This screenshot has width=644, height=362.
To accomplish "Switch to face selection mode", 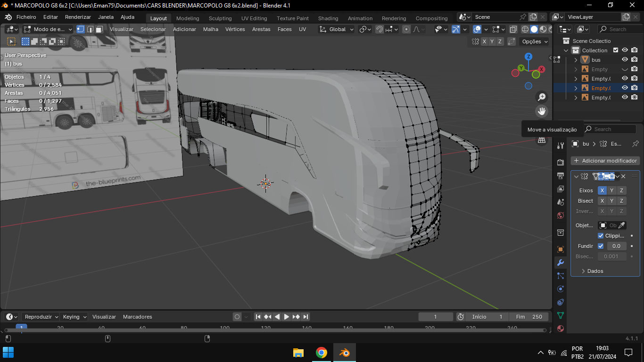I will click(x=99, y=29).
